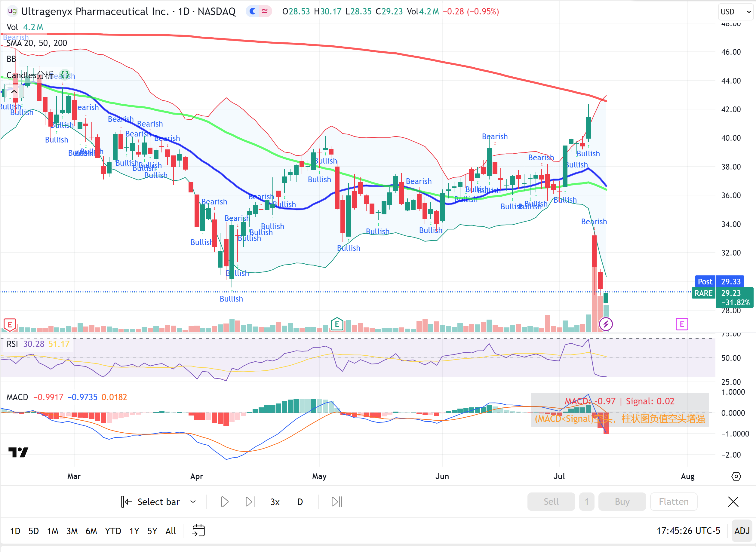Click the red earnings E marker

[10, 324]
